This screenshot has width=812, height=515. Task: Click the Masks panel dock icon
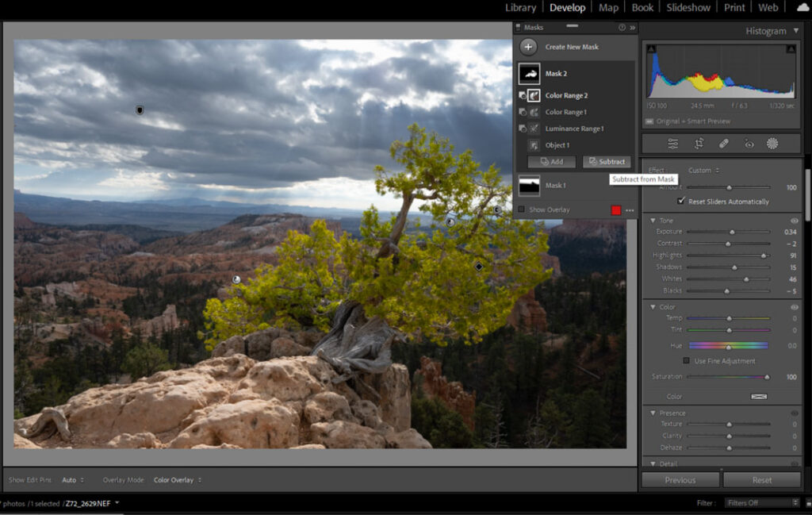point(518,28)
